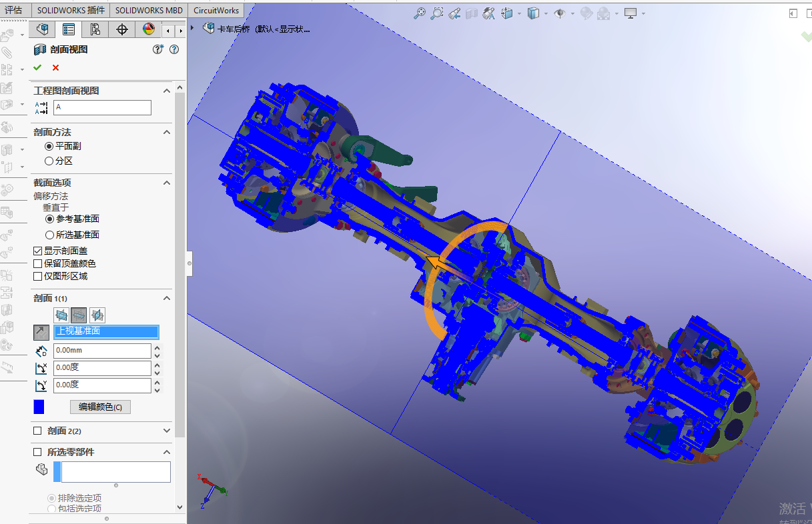Click the blue section color swatch

coord(39,407)
